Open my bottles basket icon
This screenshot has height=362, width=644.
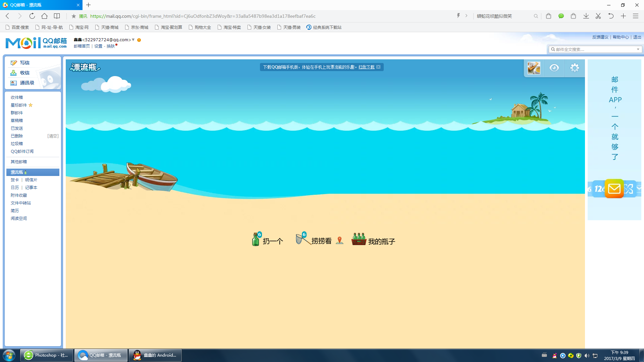[359, 239]
